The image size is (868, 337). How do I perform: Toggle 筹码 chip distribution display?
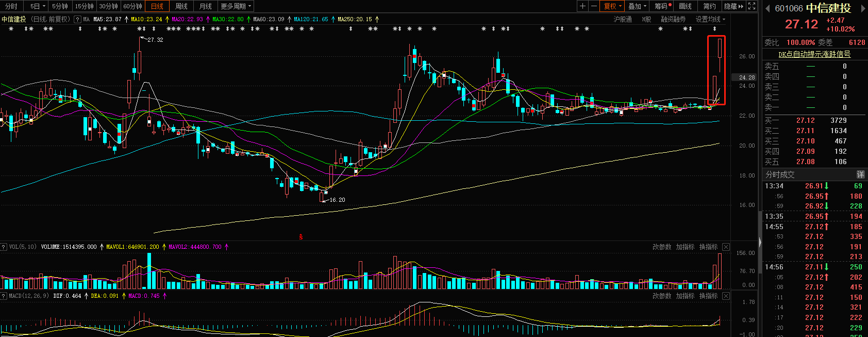click(x=662, y=6)
